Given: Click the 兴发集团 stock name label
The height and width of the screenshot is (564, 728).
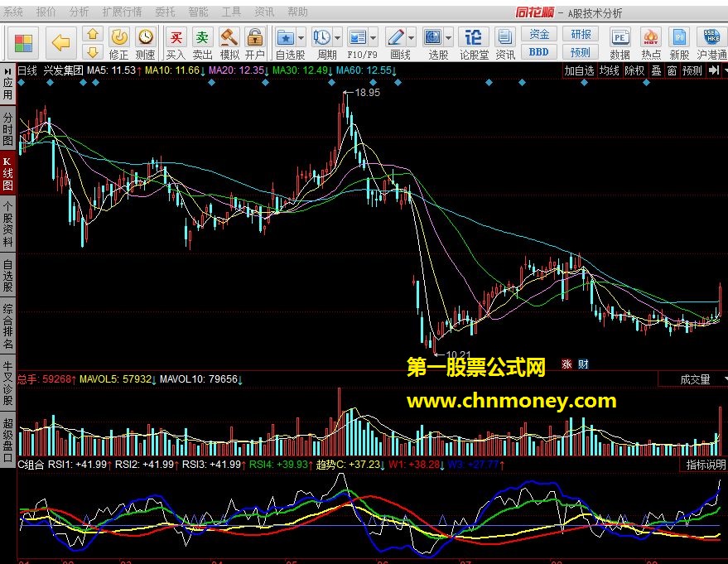Looking at the screenshot, I should click(x=63, y=70).
